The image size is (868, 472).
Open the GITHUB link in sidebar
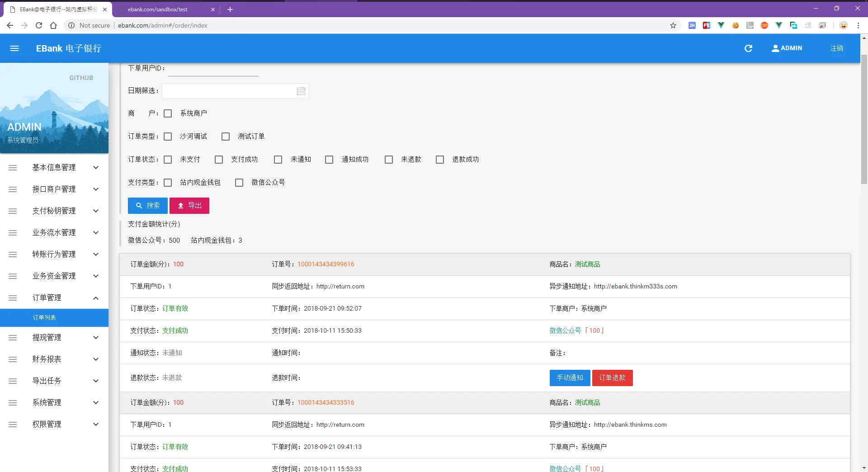coord(81,78)
